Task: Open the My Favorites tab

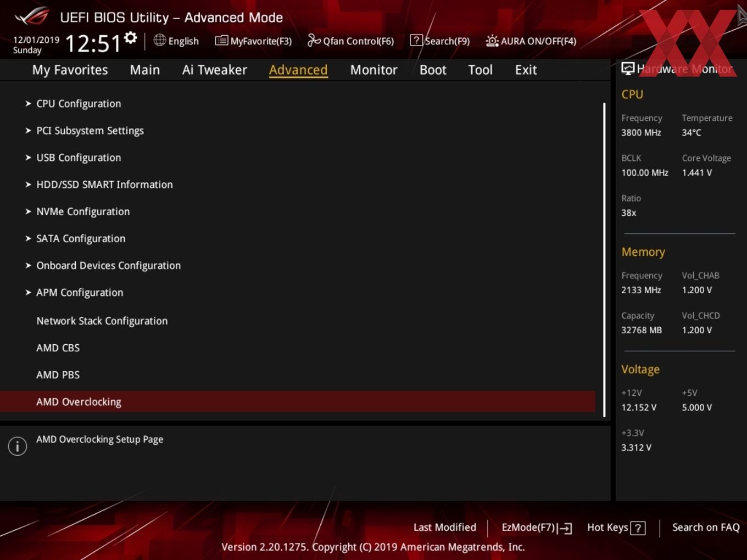Action: click(70, 70)
